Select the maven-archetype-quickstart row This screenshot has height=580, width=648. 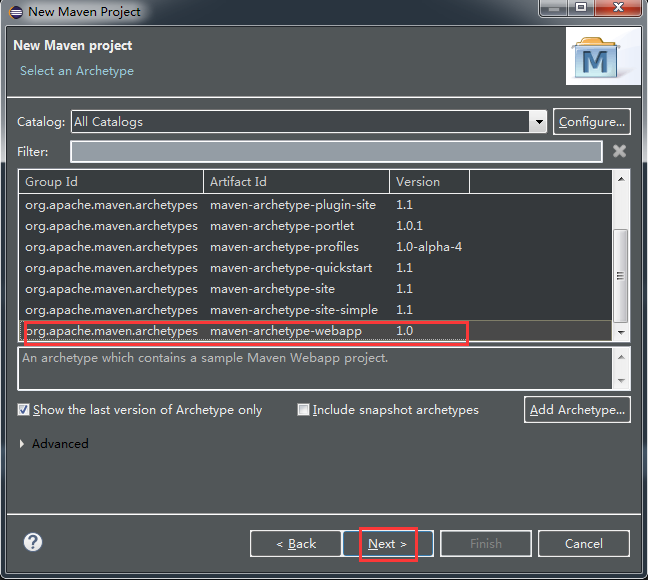(x=315, y=268)
